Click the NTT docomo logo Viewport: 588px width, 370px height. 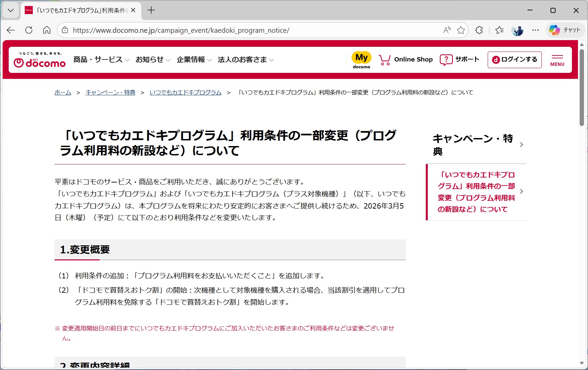(x=39, y=60)
